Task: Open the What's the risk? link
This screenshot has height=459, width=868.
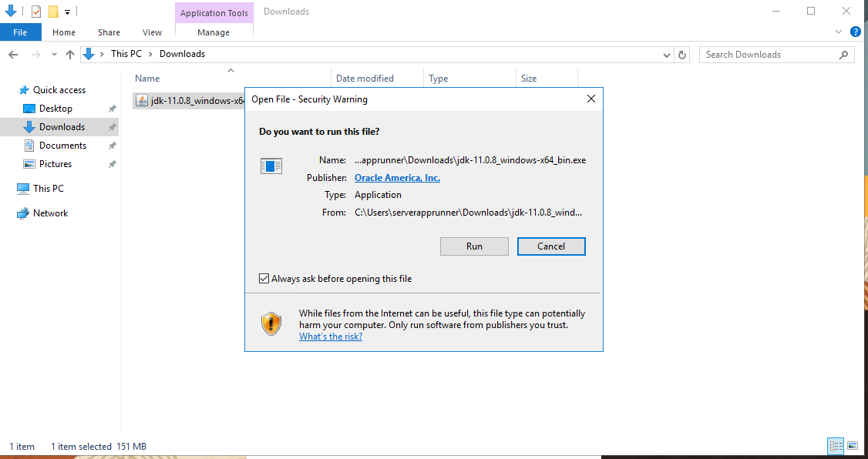Action: 331,337
